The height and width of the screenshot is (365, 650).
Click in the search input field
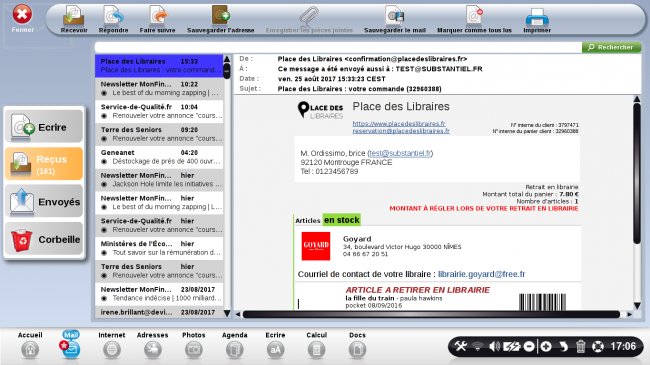[338, 47]
